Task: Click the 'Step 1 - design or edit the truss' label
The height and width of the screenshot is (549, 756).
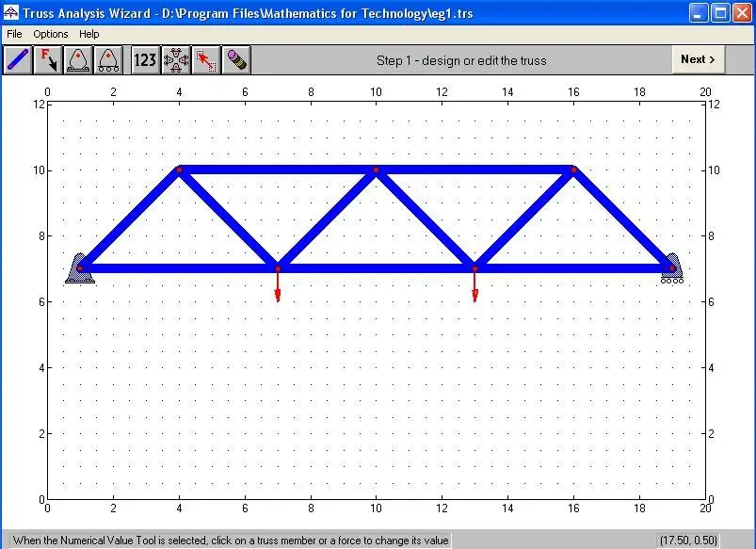Action: tap(461, 61)
